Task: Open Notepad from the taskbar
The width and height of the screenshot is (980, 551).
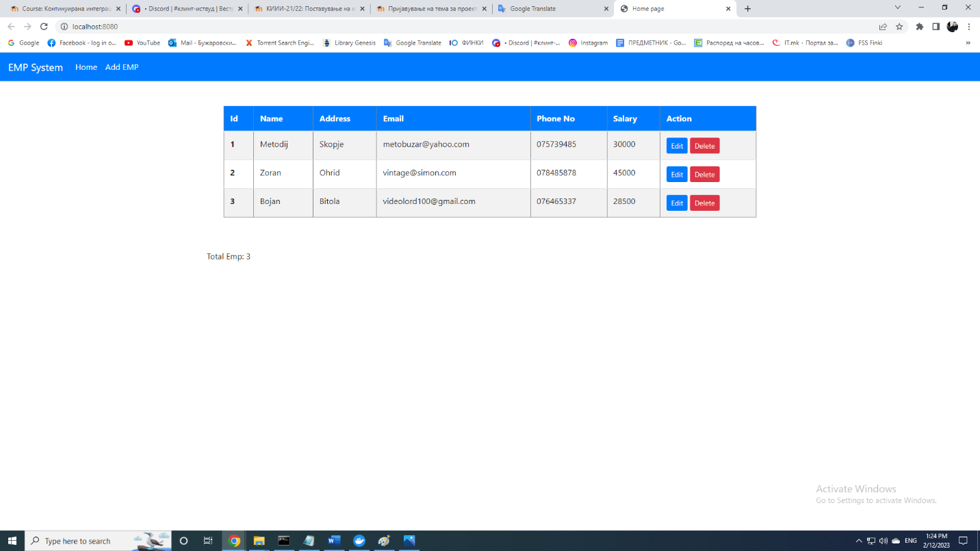Action: pos(309,541)
